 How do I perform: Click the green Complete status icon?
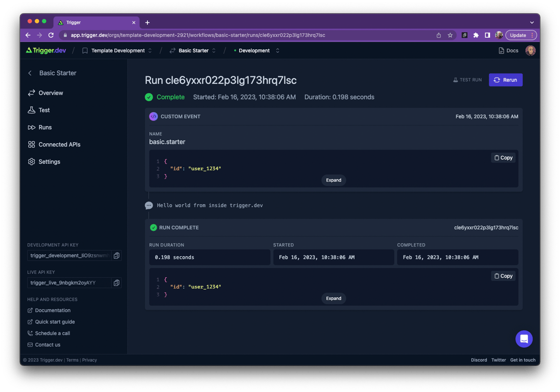point(149,97)
